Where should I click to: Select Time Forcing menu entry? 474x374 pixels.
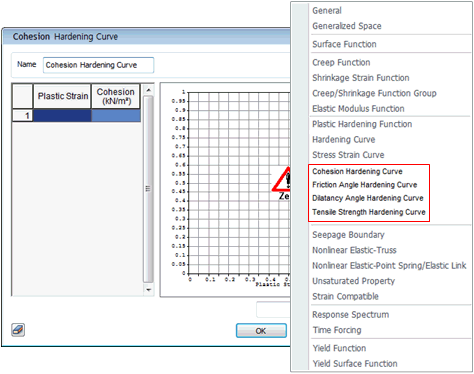point(337,330)
